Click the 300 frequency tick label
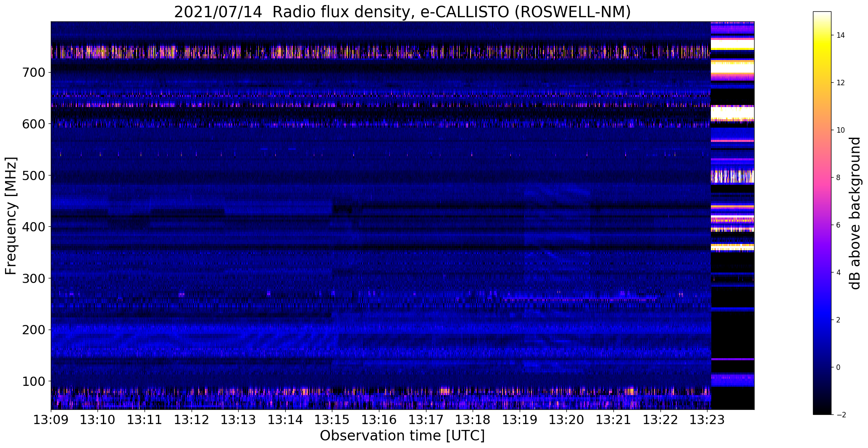The height and width of the screenshot is (448, 868). click(33, 278)
